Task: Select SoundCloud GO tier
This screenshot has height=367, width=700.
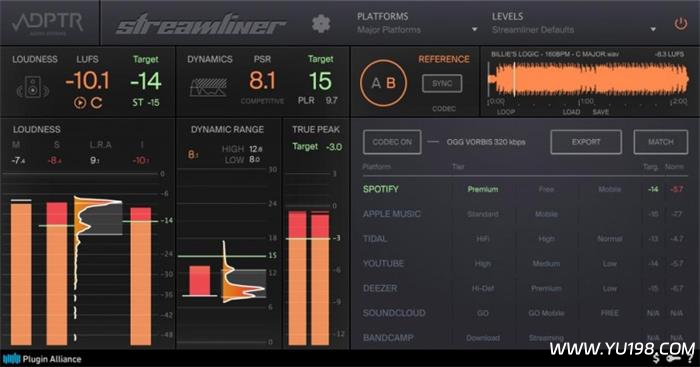Action: coord(483,313)
